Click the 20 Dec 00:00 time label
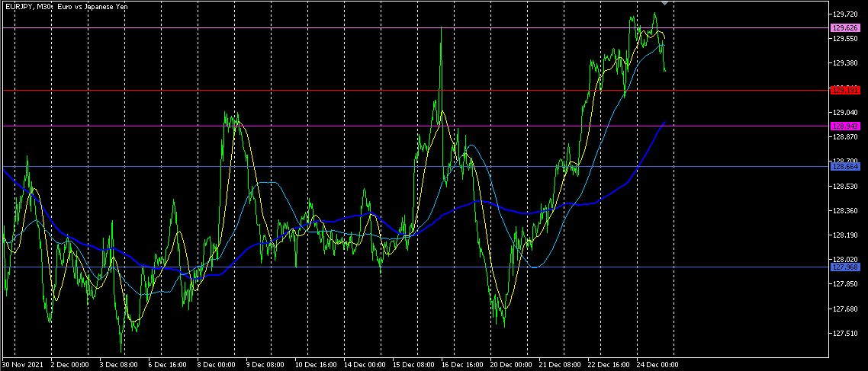Viewport: 868px width, 371px height. [510, 365]
